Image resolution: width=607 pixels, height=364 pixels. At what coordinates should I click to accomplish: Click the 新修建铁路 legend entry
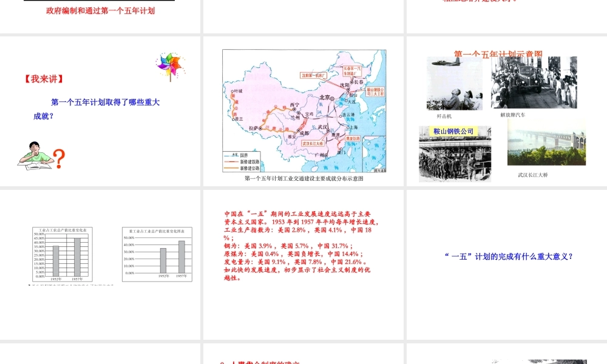(242, 162)
